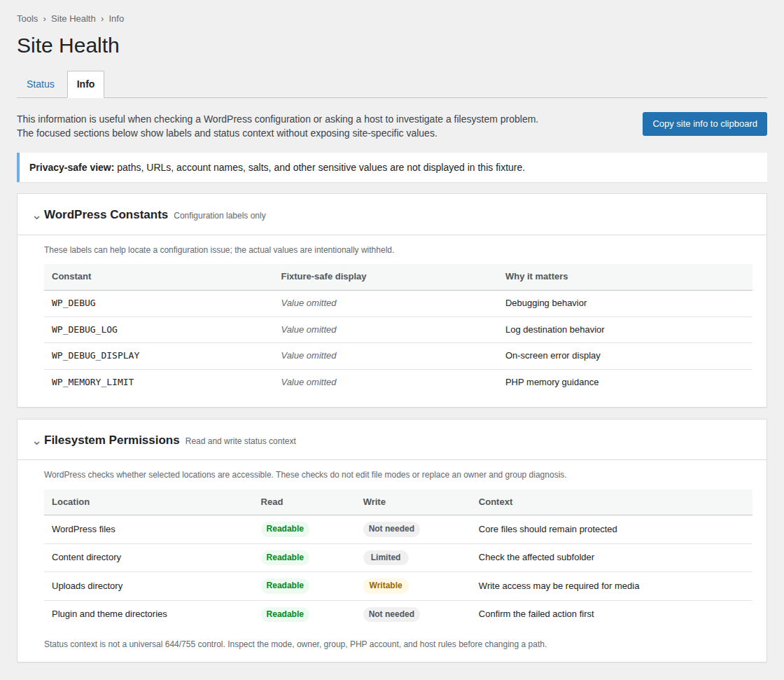Screen dimensions: 784x680
Task: Click the Privacy-safe view notice
Action: 392,167
